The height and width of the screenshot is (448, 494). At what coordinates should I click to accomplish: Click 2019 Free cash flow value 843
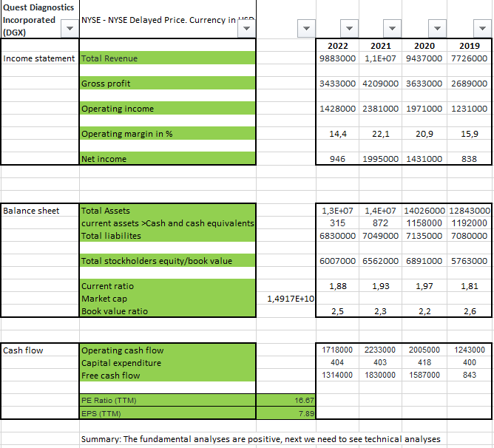(469, 375)
